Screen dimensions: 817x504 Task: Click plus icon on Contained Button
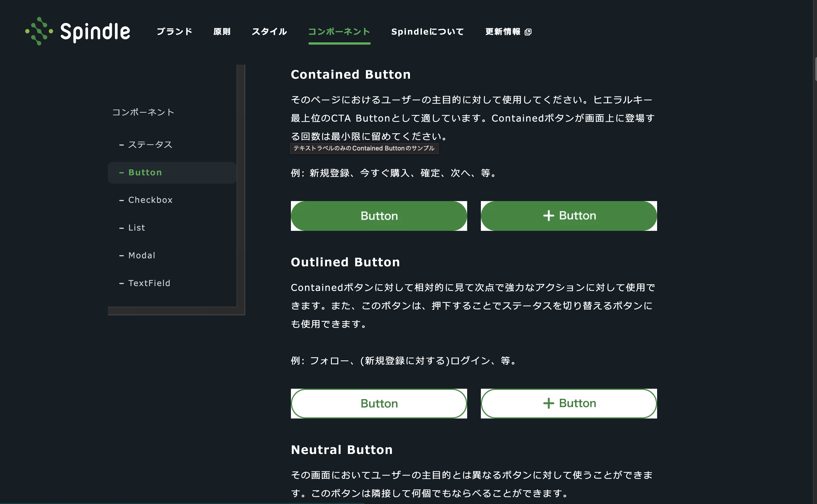548,216
